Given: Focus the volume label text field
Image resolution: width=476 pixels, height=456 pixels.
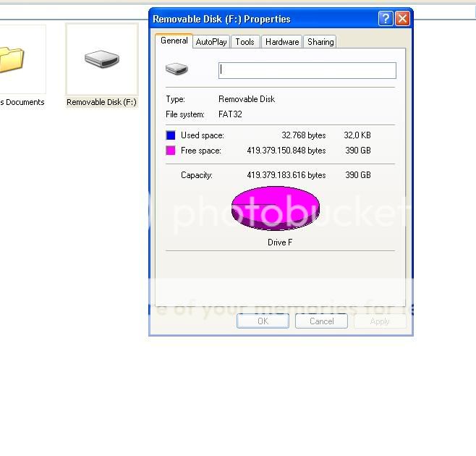Looking at the screenshot, I should pyautogui.click(x=307, y=70).
